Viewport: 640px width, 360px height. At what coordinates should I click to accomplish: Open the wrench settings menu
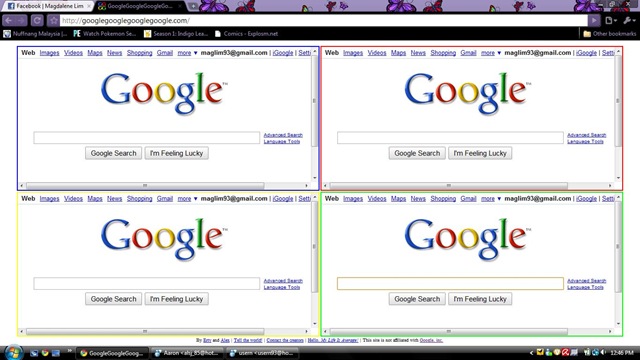629,20
